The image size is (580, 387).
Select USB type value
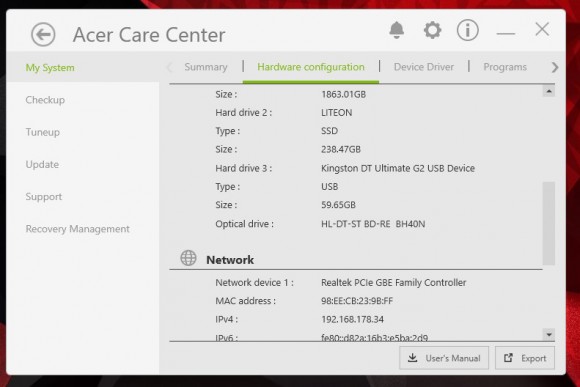pyautogui.click(x=330, y=186)
